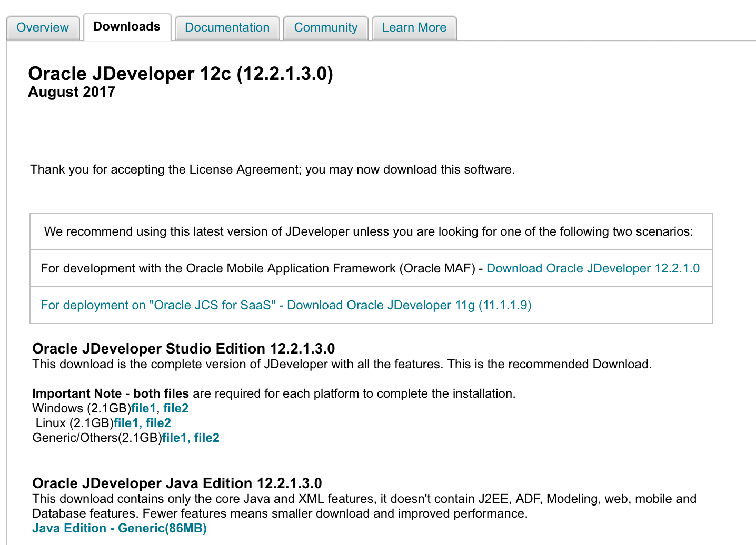Screen dimensions: 756x545
Task: Open the Oracle JCS for SaaS 11g download link
Action: click(286, 305)
